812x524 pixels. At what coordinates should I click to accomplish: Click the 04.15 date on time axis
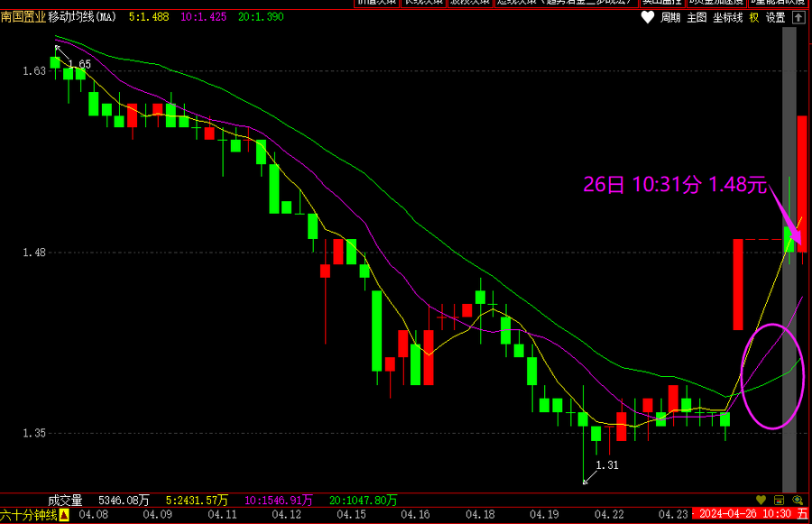click(x=351, y=515)
